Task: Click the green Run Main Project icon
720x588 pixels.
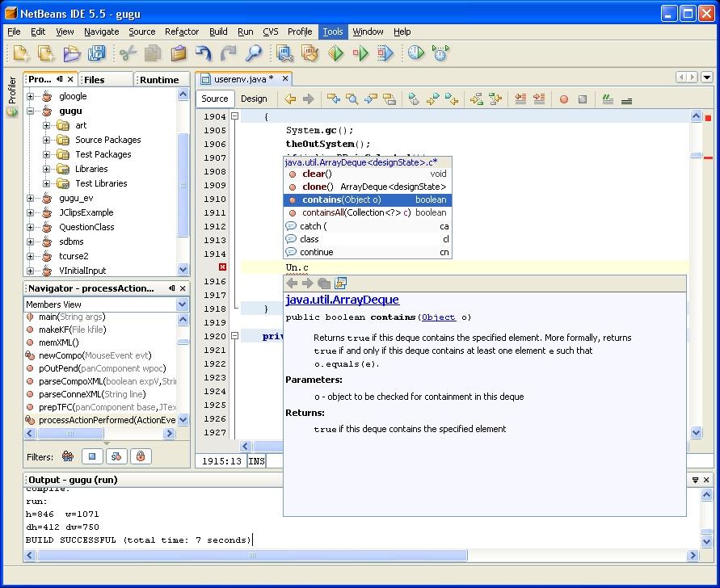Action: 335,53
